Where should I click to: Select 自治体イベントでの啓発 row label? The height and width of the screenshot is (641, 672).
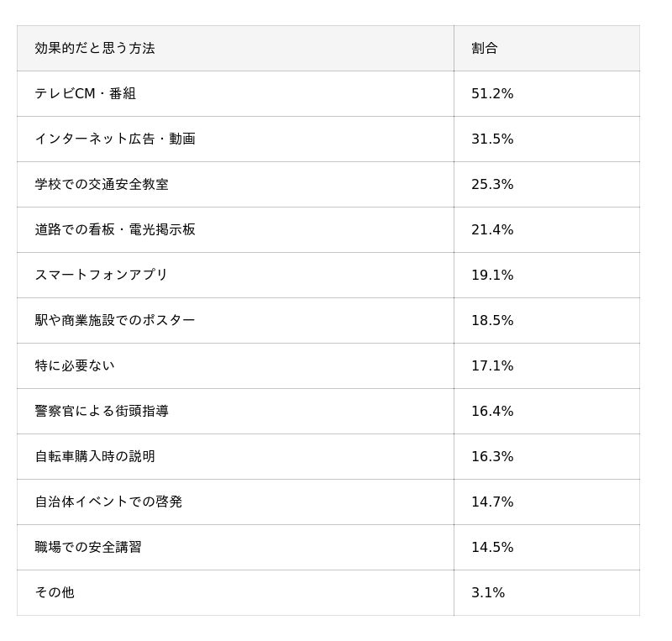click(235, 502)
